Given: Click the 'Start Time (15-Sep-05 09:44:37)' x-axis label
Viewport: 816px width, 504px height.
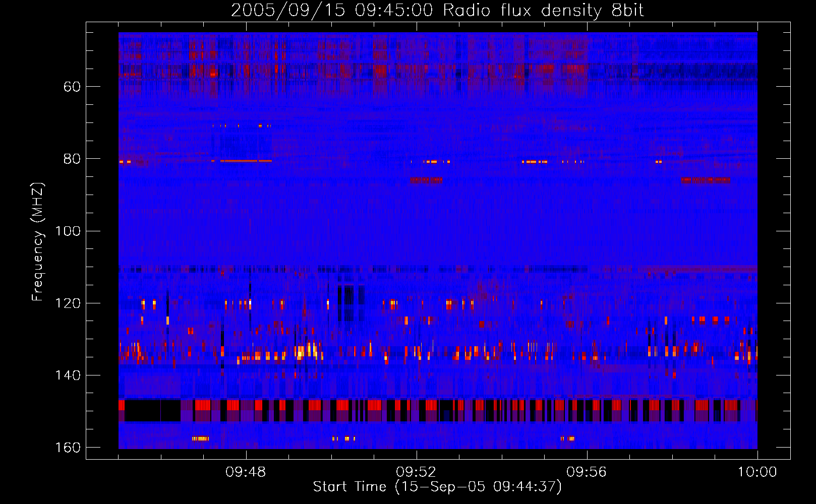Looking at the screenshot, I should coord(437,487).
